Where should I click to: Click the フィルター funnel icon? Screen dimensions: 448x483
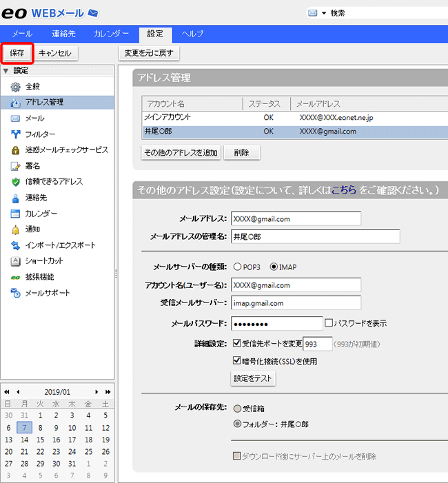[x=15, y=134]
